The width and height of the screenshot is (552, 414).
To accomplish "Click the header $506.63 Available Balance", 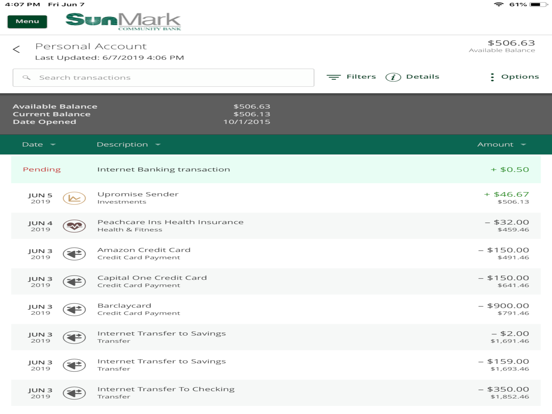I will pos(502,46).
